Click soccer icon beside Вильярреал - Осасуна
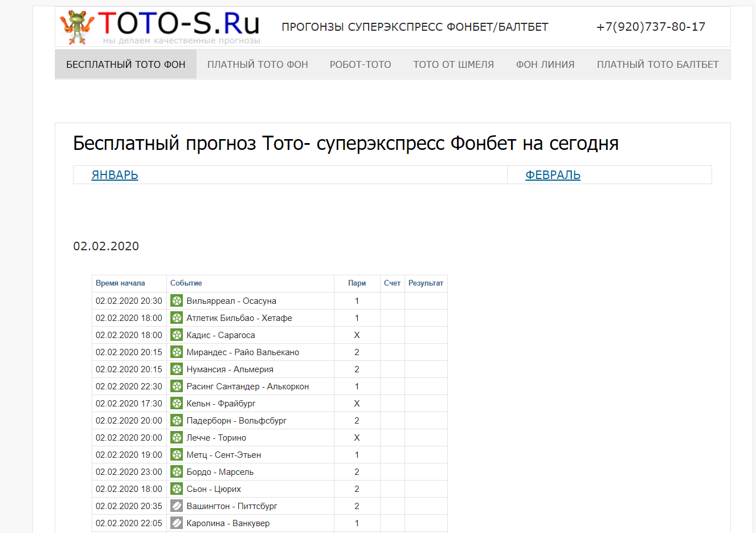 tap(177, 301)
